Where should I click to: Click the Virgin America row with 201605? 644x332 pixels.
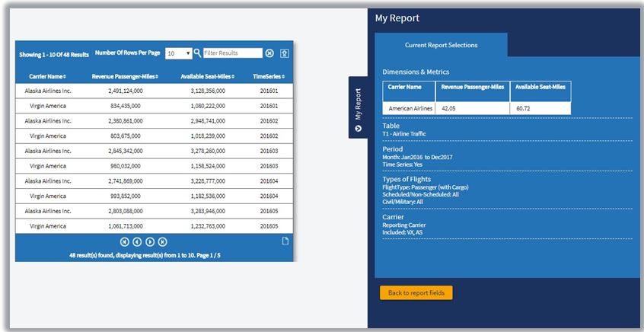click(153, 226)
